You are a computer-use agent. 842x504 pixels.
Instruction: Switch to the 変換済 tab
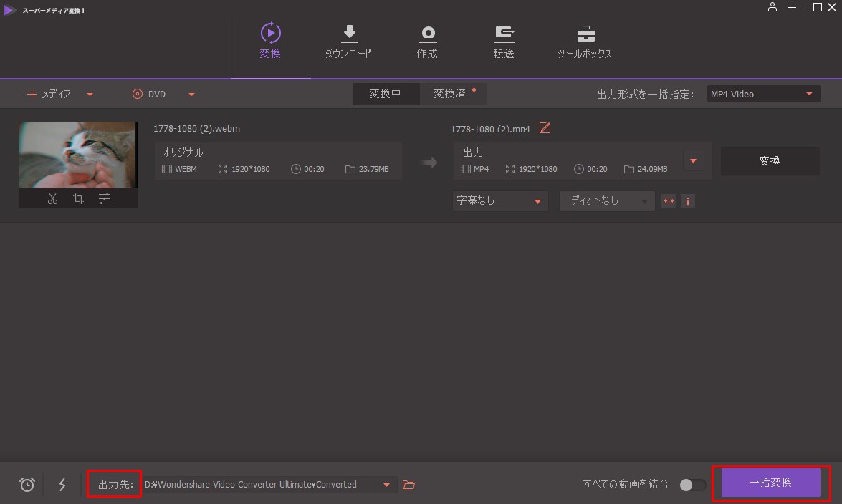click(450, 94)
